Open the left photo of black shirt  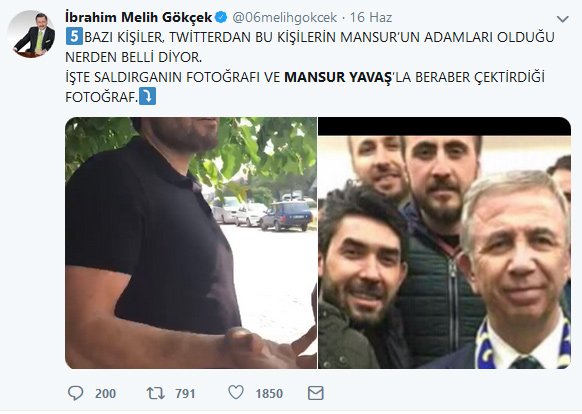(x=191, y=243)
